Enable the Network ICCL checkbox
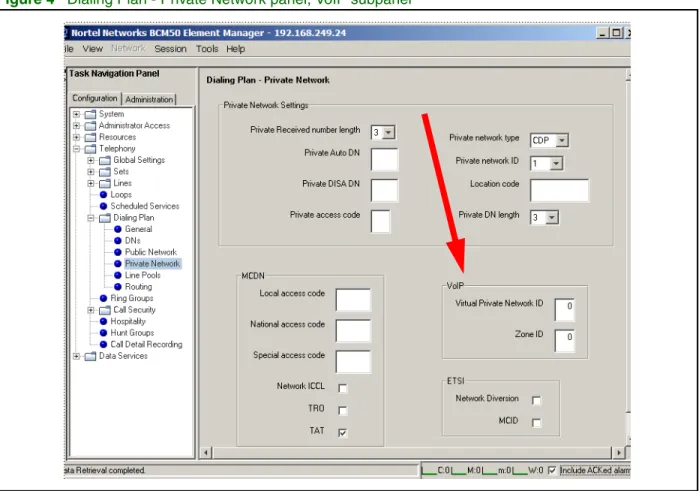The height and width of the screenshot is (491, 699). [342, 388]
